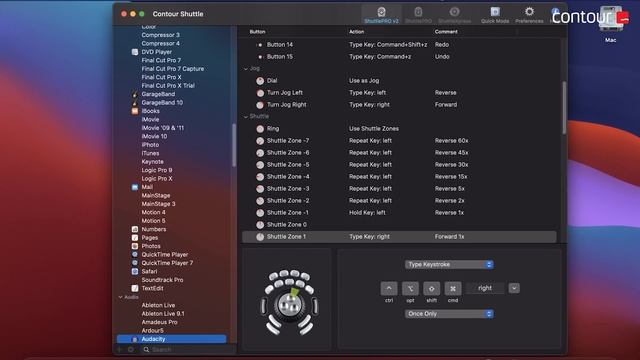Click the 'Reverse 60x' comment cell
640x360 pixels.
[451, 141]
